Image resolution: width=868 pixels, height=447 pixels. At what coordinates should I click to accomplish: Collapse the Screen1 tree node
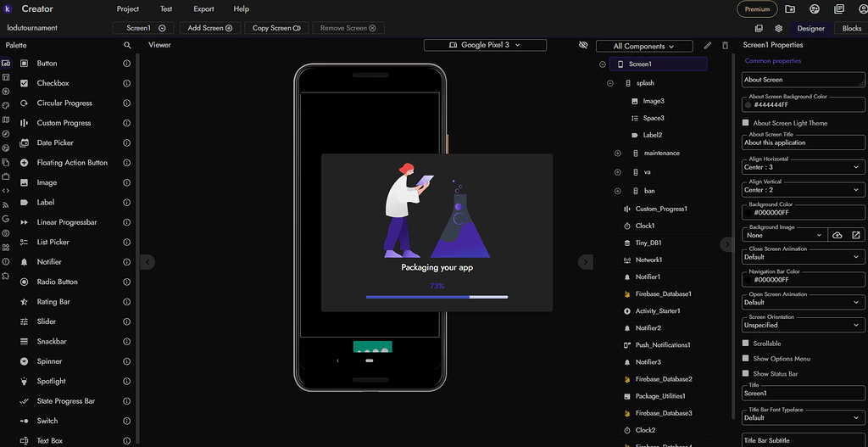603,64
